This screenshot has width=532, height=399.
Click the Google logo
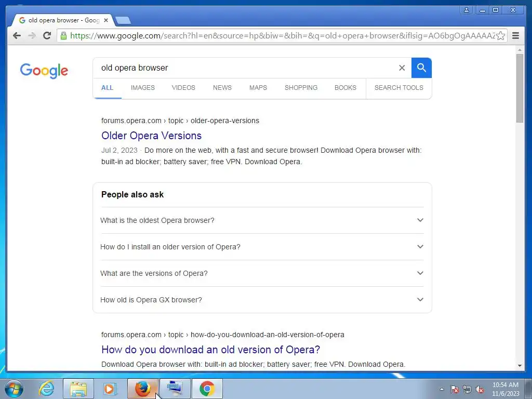click(x=44, y=71)
